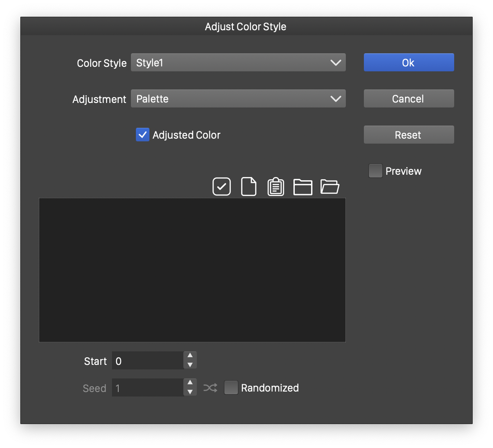Decrease the Start value with down arrow
This screenshot has width=493, height=448.
click(190, 365)
